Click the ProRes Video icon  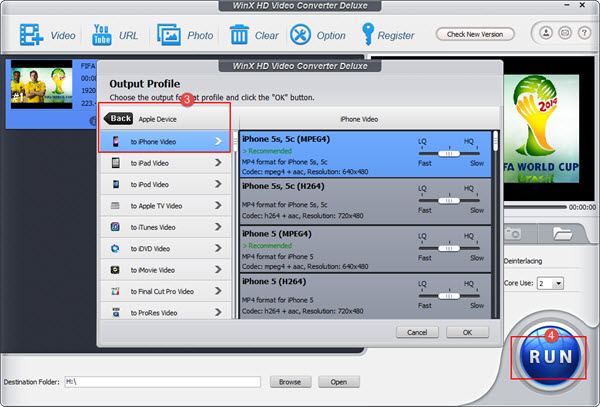[x=116, y=313]
